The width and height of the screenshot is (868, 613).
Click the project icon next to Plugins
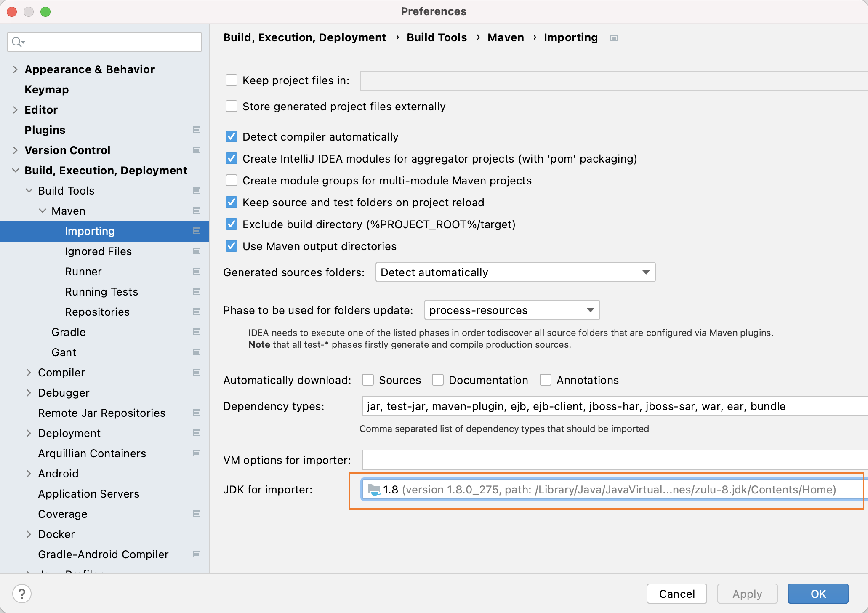point(197,130)
